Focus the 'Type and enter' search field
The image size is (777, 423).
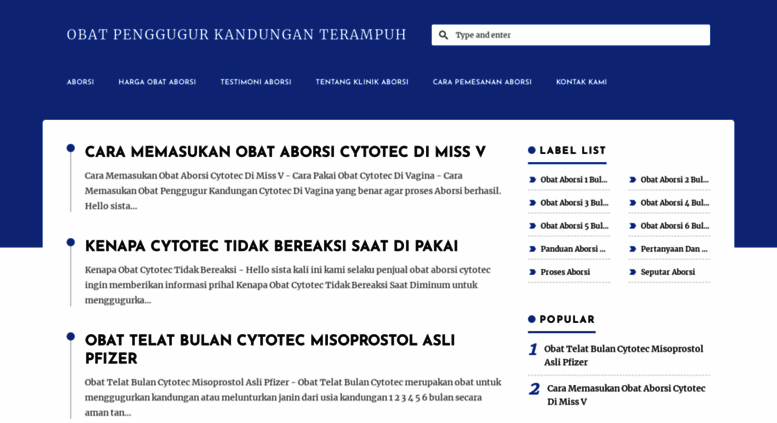tap(570, 35)
